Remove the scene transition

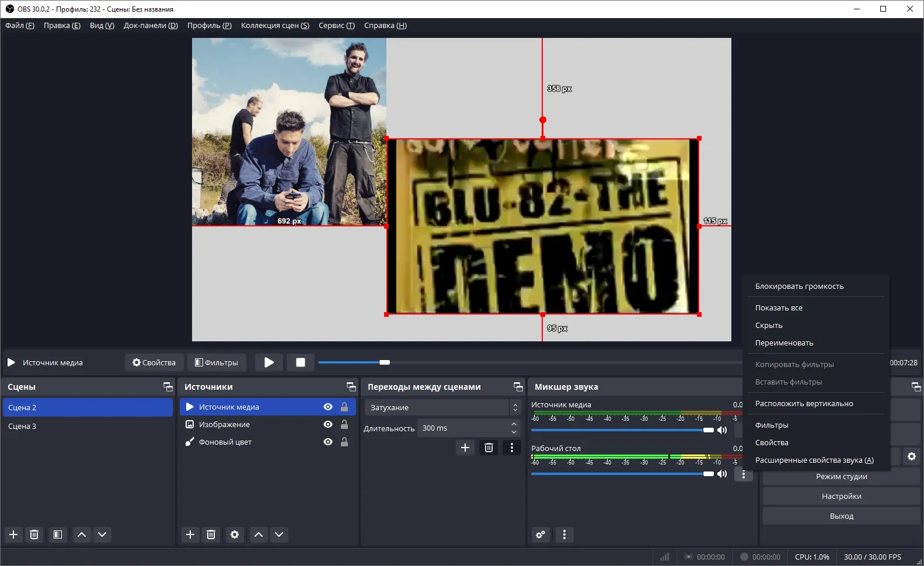pyautogui.click(x=489, y=448)
